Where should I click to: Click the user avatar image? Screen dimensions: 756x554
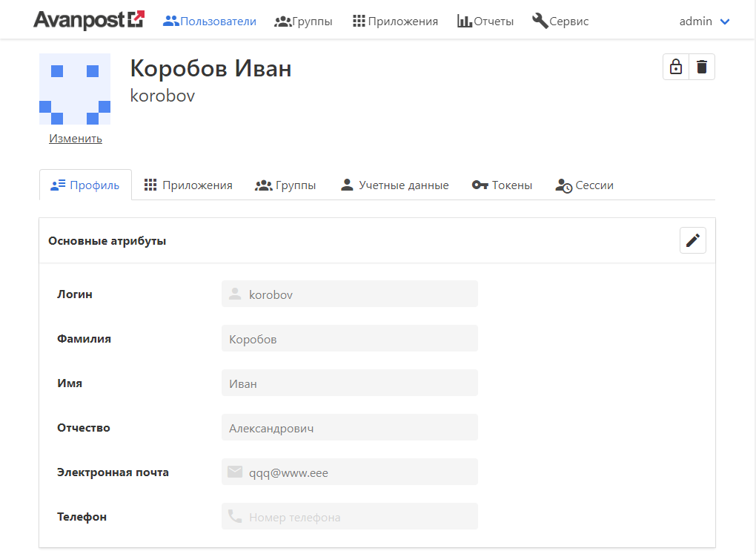pos(75,89)
